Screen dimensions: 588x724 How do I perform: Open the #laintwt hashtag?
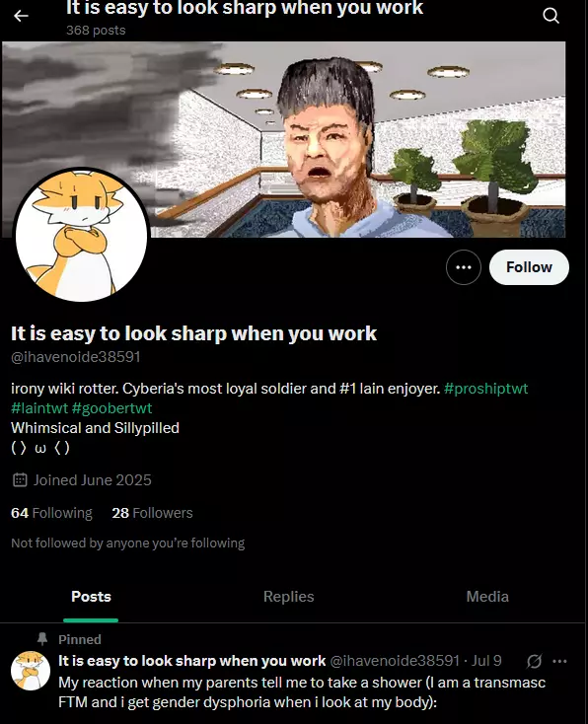[39, 408]
